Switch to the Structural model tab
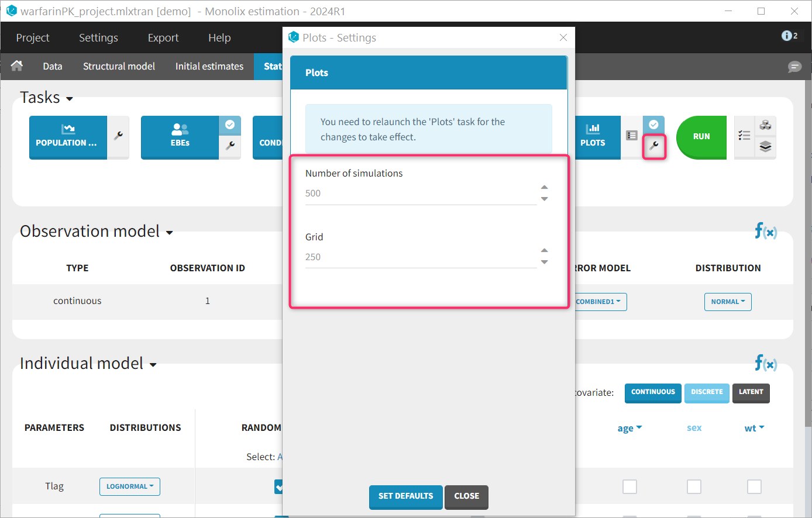 tap(119, 67)
